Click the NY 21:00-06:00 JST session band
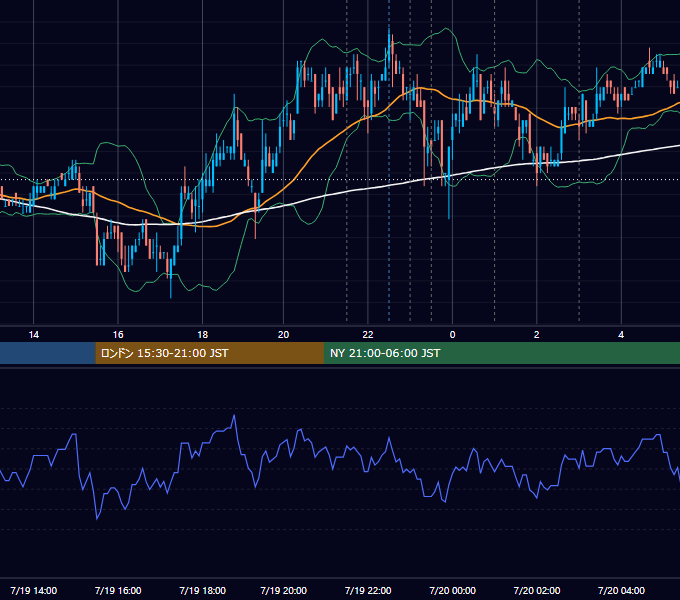Image resolution: width=680 pixels, height=600 pixels. (x=502, y=353)
